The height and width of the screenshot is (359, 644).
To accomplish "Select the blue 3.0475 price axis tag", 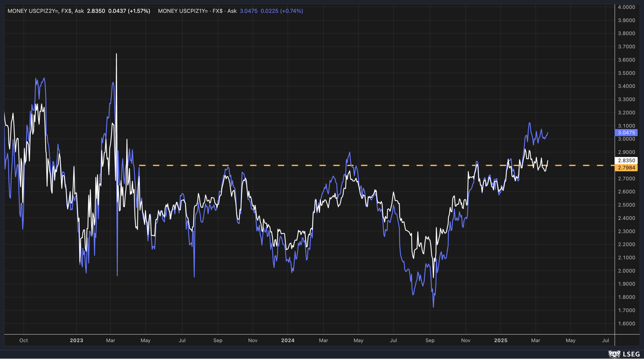I will point(626,132).
